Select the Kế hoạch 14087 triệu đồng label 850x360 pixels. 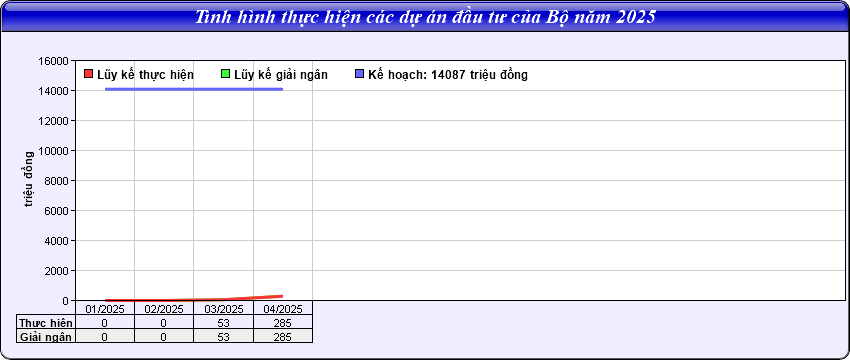(x=448, y=75)
